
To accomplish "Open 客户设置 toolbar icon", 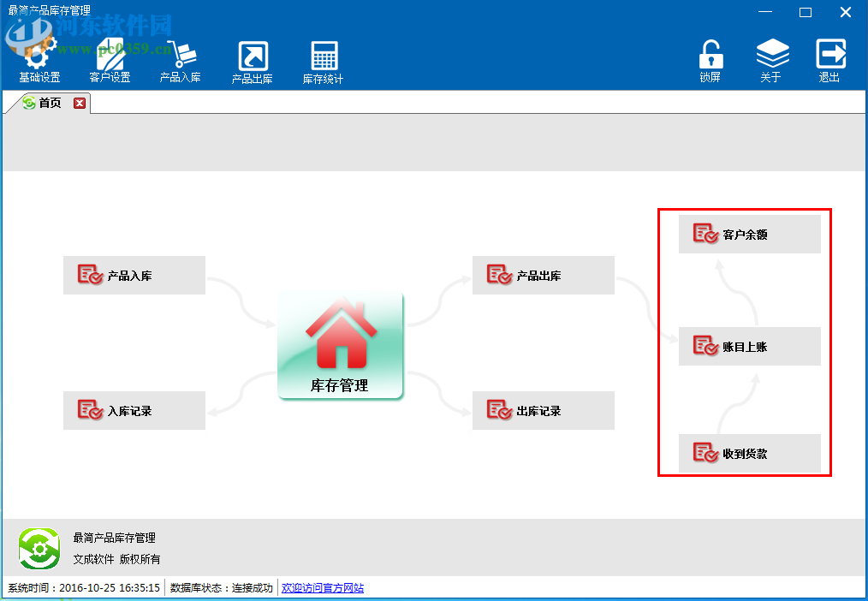I will [110, 60].
